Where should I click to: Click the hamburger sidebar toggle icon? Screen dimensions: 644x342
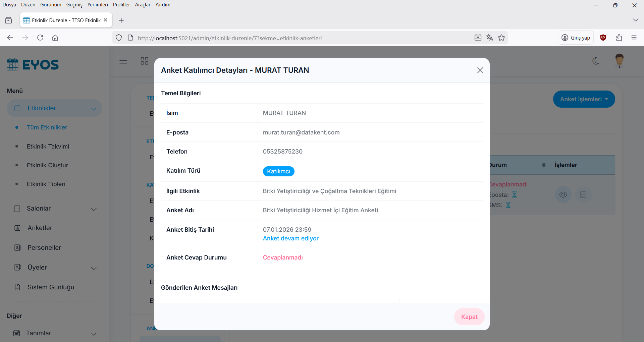(x=123, y=61)
